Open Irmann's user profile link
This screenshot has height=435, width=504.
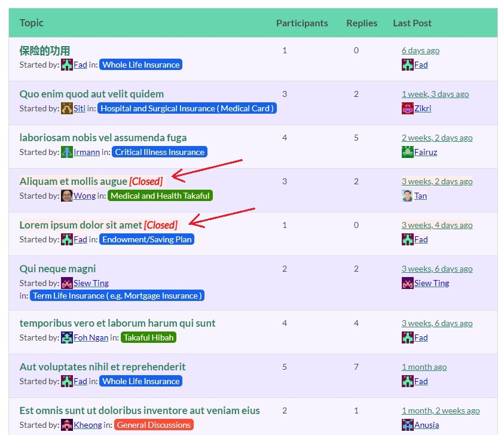coord(87,152)
